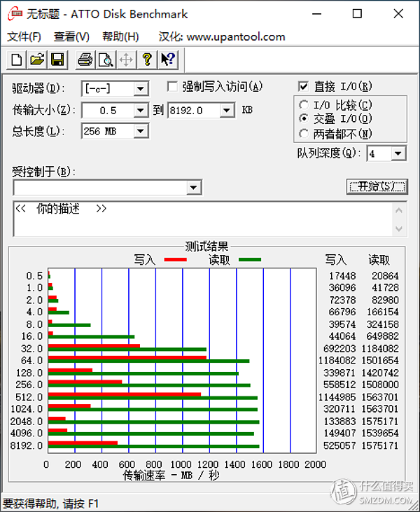Click read value 1539654
Screen dimensions: 420x512
click(x=380, y=434)
